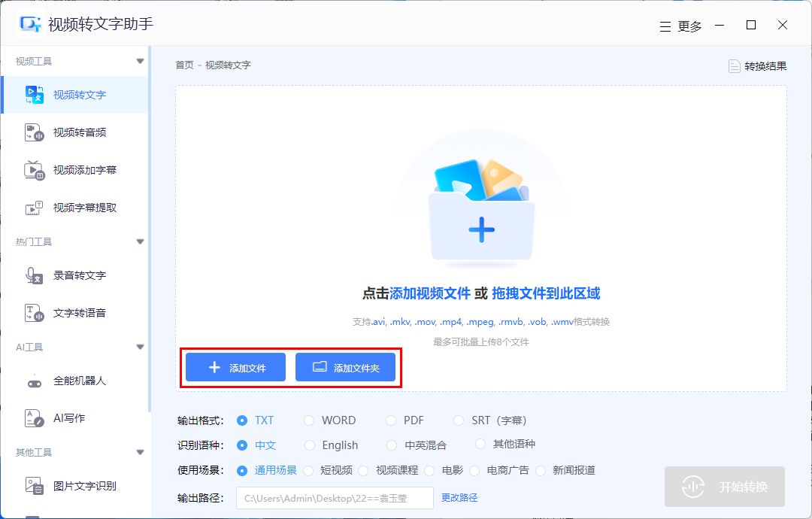Click the 视频转音频 icon
812x519 pixels.
click(x=34, y=132)
